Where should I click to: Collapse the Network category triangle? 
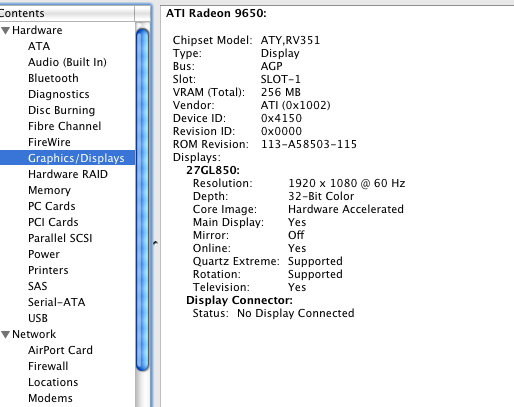tap(5, 334)
